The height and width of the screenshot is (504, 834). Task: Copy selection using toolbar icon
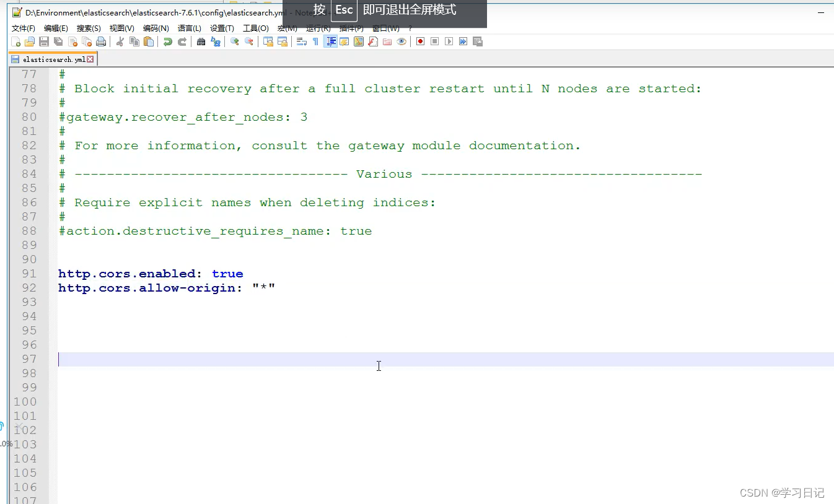[x=134, y=41]
